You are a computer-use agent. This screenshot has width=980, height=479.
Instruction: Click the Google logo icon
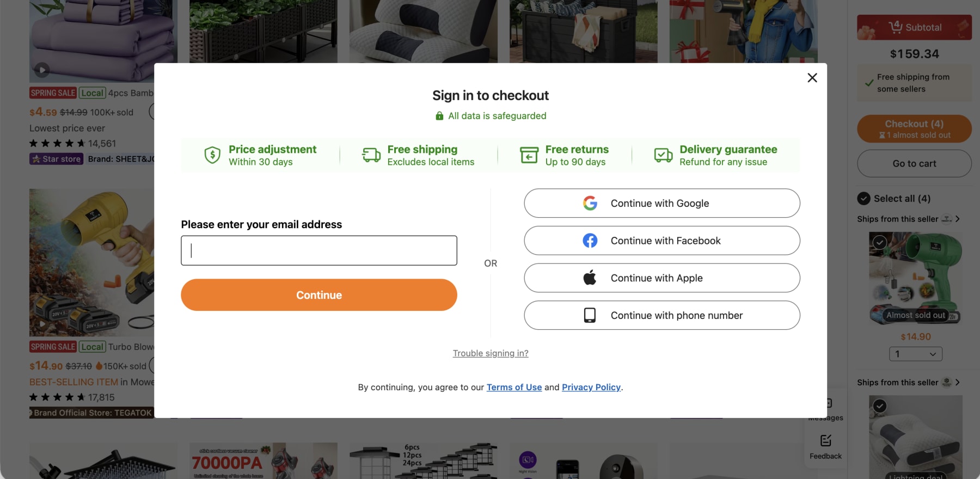click(x=590, y=203)
